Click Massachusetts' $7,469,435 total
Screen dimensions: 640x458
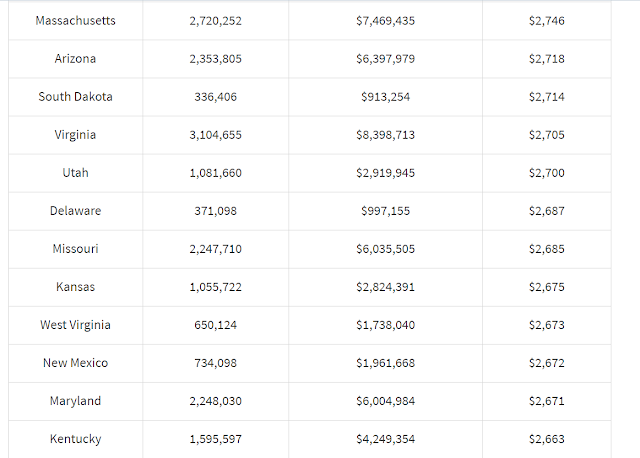click(x=387, y=21)
